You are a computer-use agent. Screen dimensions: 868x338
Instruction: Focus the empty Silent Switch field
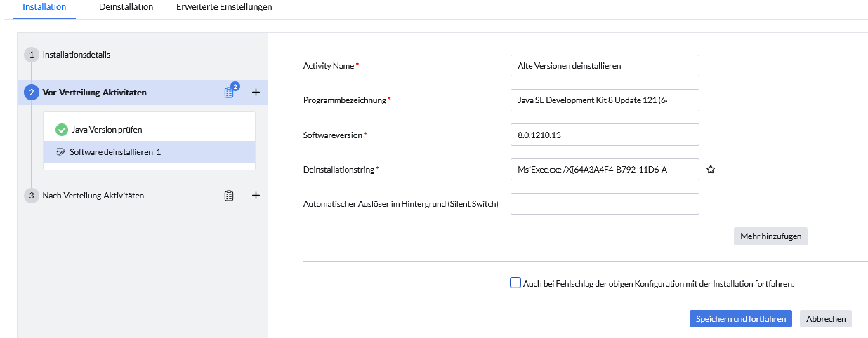[604, 203]
